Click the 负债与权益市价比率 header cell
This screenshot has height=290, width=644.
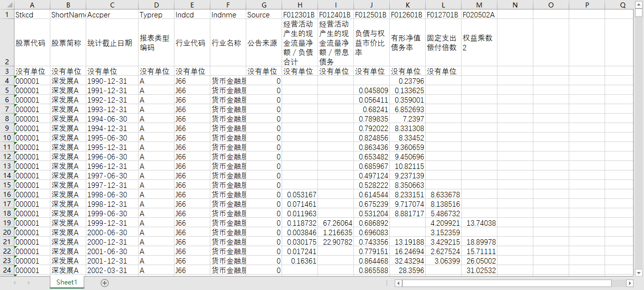click(x=371, y=43)
